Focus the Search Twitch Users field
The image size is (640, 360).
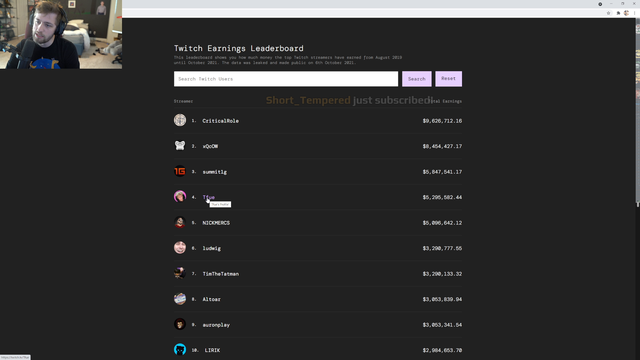[x=286, y=79]
